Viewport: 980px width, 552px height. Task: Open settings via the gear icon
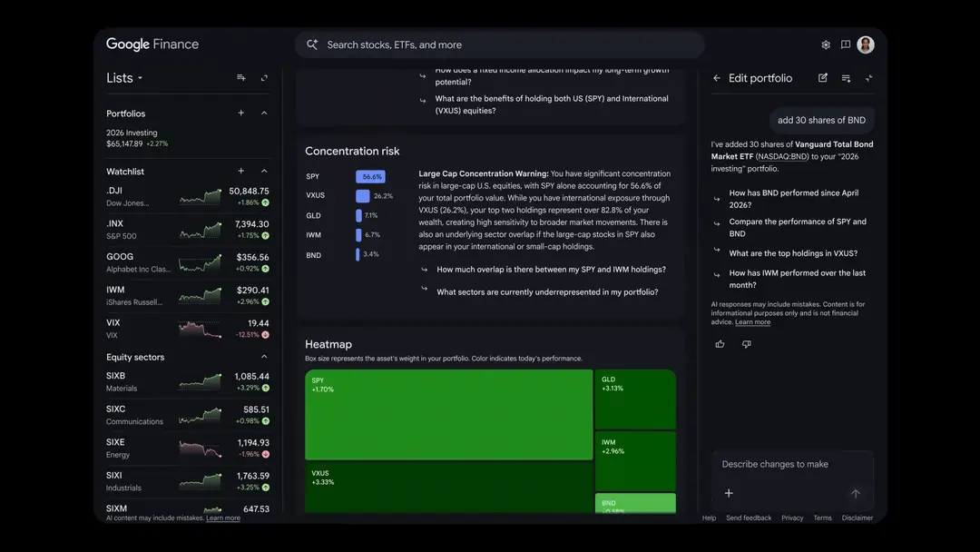tap(826, 45)
